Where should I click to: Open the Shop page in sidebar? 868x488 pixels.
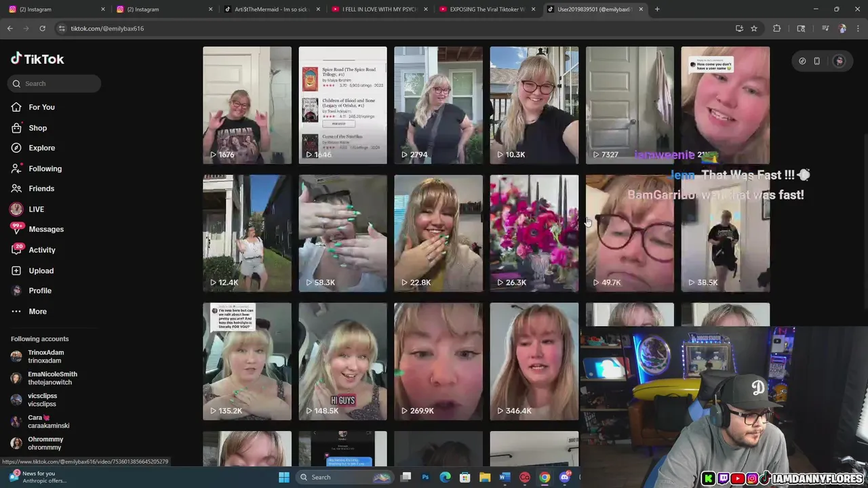pos(28,128)
